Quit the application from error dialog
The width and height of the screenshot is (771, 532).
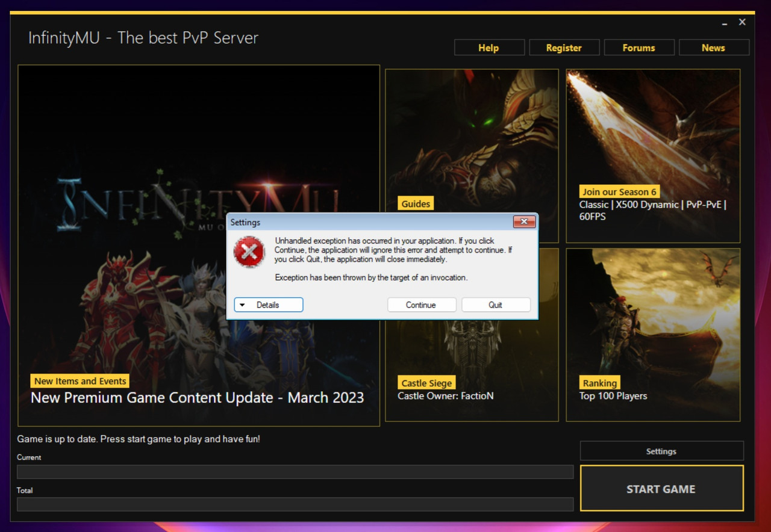click(x=496, y=305)
